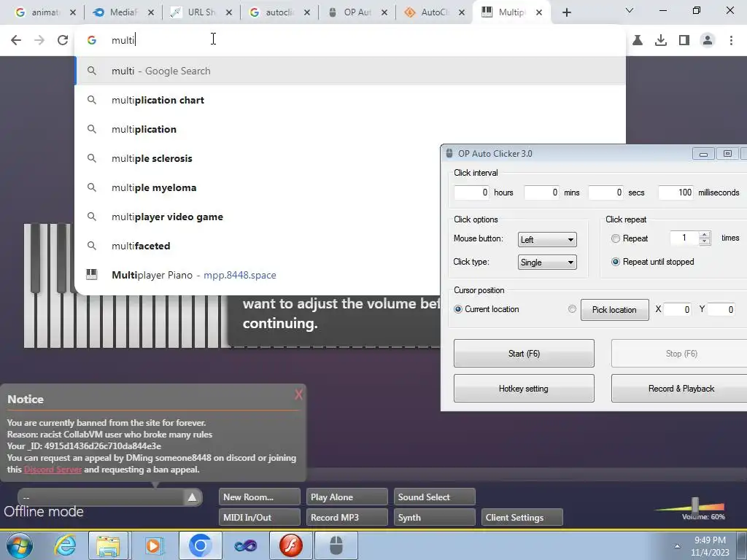Click Record MP3 button

pyautogui.click(x=347, y=518)
